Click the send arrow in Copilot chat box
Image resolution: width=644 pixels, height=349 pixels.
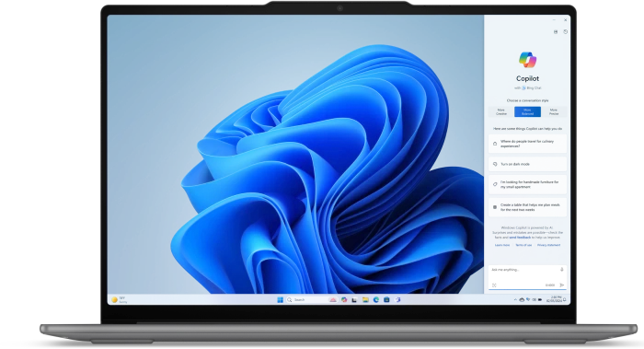coord(562,285)
